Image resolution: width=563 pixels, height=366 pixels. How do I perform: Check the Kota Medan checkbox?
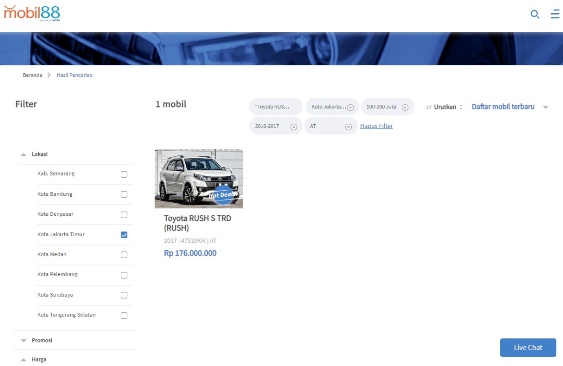[124, 255]
